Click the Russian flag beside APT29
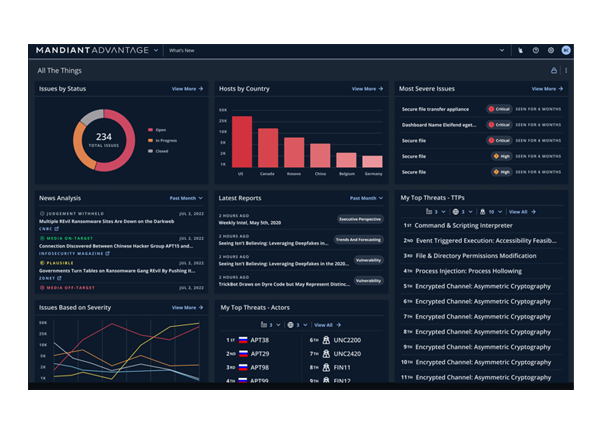Viewport: 600px width, 421px height. 243,354
